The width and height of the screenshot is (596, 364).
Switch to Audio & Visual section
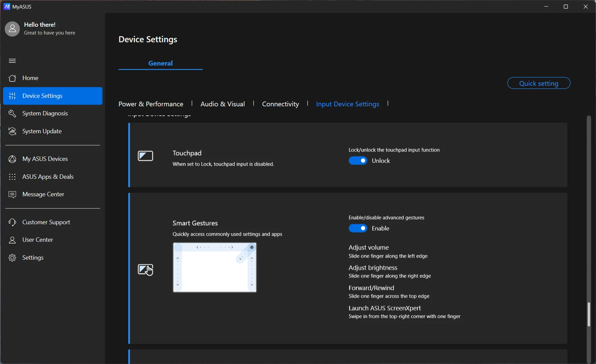coord(223,104)
